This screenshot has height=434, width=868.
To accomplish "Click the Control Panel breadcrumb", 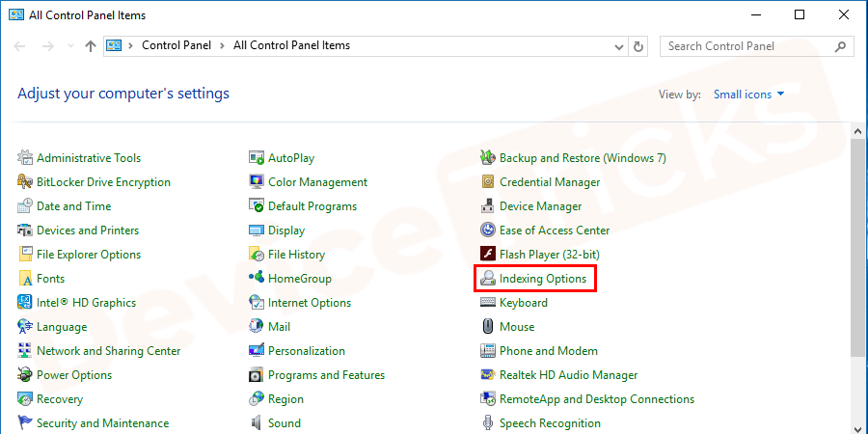I will 176,46.
